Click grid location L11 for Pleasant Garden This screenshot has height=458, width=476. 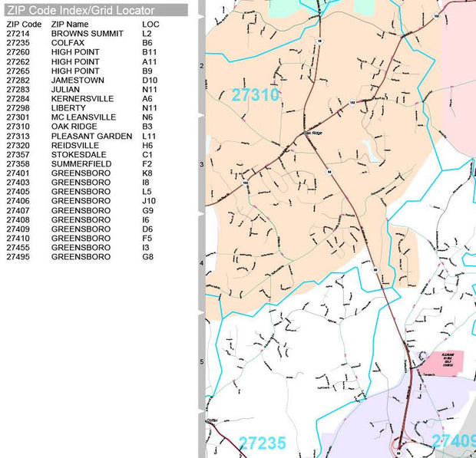click(x=149, y=137)
